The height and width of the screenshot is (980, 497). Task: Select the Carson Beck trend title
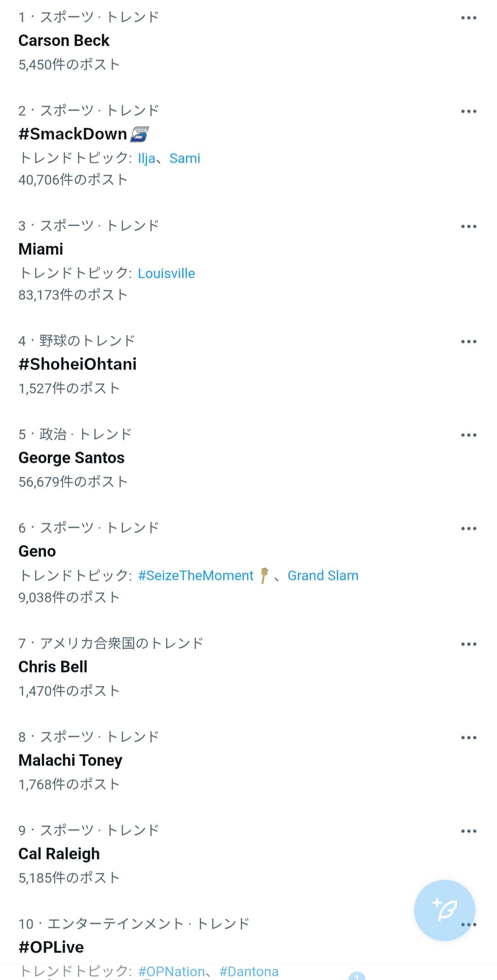coord(64,41)
